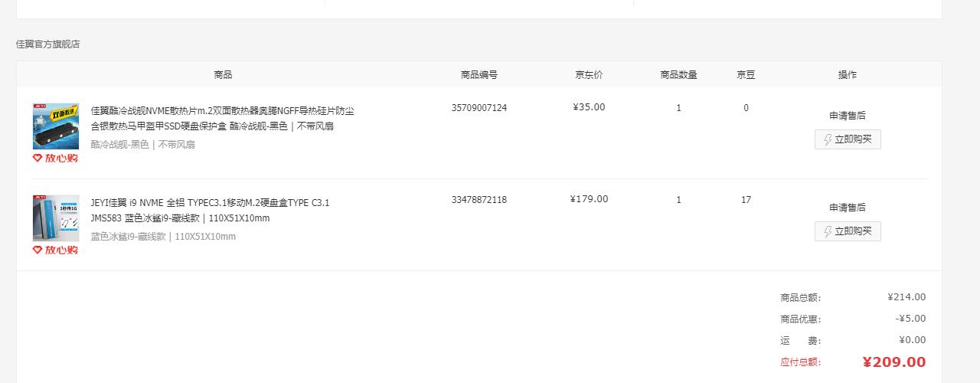Viewport: 980px width, 383px height.
Task: Open the JEYI佳翼 i9 NVME product title
Action: point(211,211)
